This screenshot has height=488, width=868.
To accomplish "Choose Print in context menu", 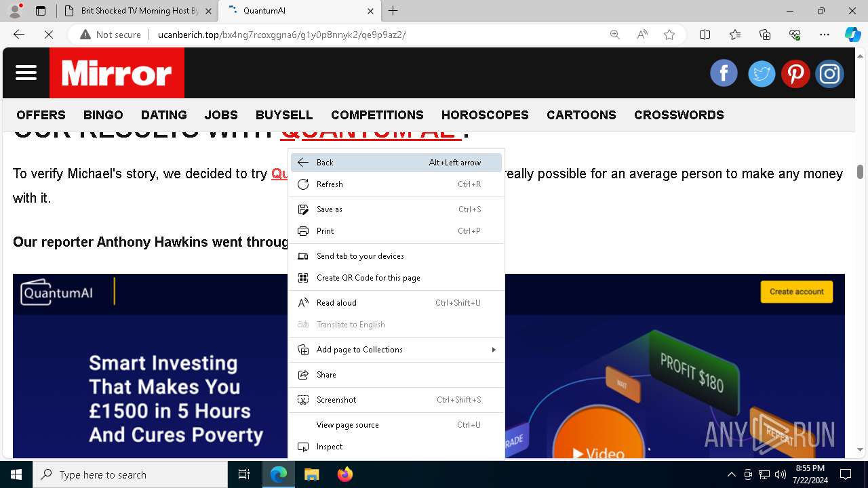I will pos(396,231).
